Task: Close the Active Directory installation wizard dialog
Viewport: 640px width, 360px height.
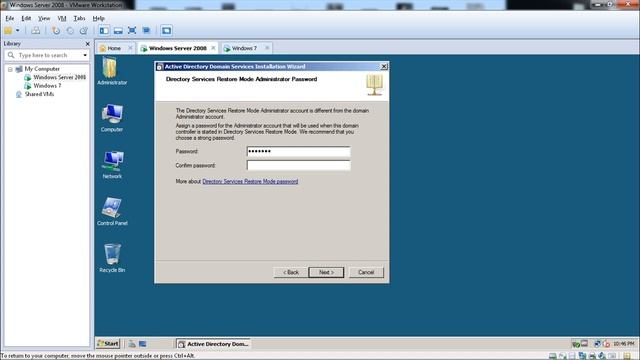Action: pyautogui.click(x=384, y=67)
